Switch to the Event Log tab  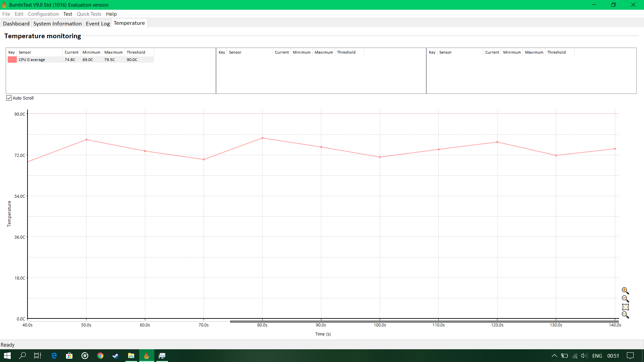[98, 23]
